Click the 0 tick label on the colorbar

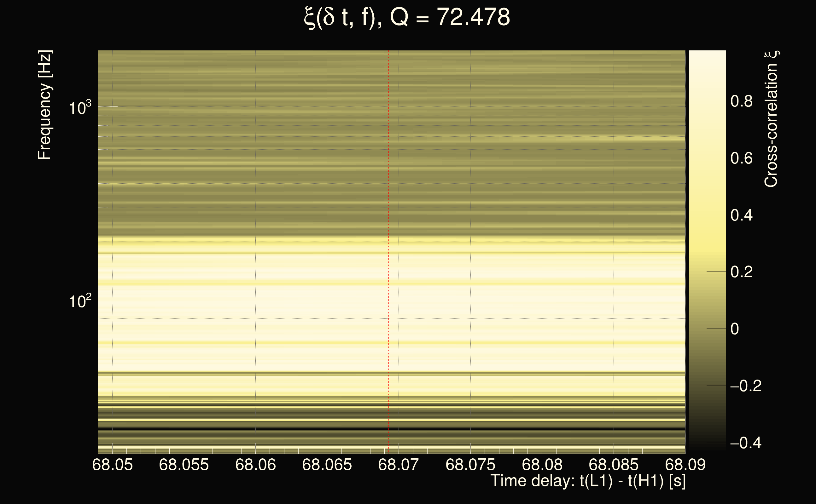click(x=735, y=329)
